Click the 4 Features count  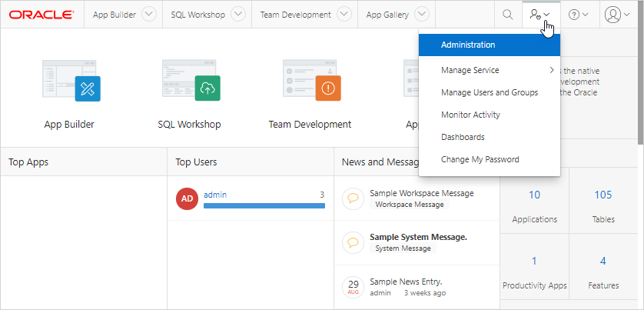[x=603, y=261]
